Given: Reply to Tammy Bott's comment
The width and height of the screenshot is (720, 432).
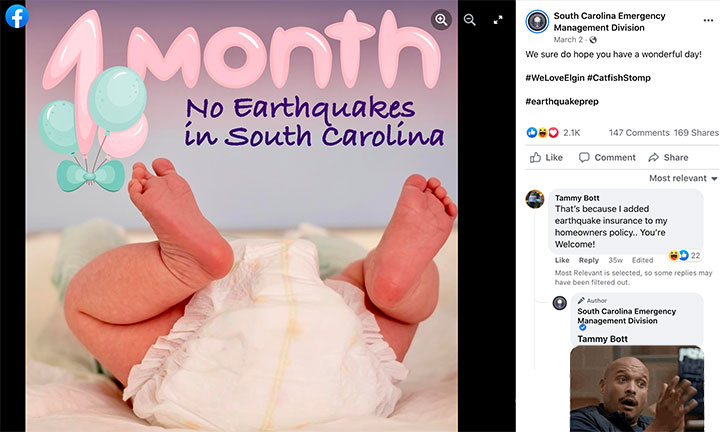Looking at the screenshot, I should 588,260.
